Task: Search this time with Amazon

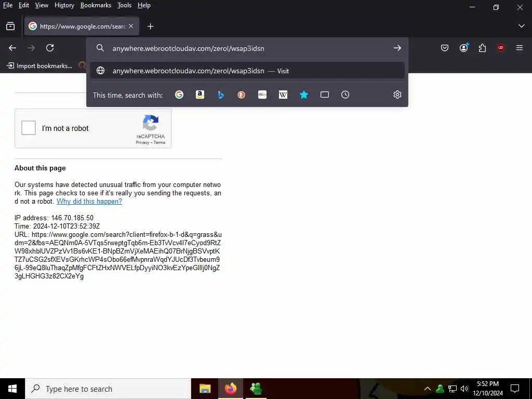Action: pos(200,95)
